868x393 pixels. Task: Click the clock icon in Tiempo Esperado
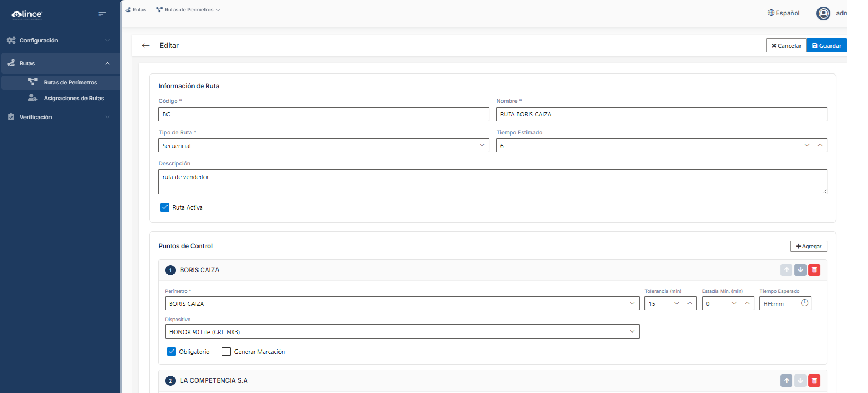pos(804,303)
